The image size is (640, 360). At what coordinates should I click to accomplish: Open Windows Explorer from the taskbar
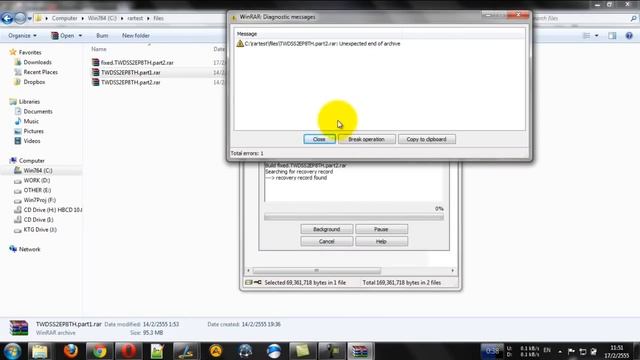[40, 351]
